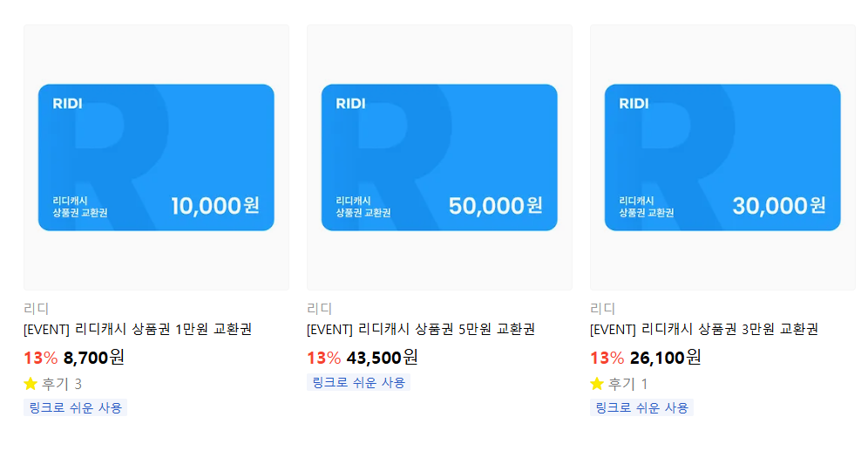View the 후기 1 review count
Screen dimensions: 868x458
(x=628, y=384)
